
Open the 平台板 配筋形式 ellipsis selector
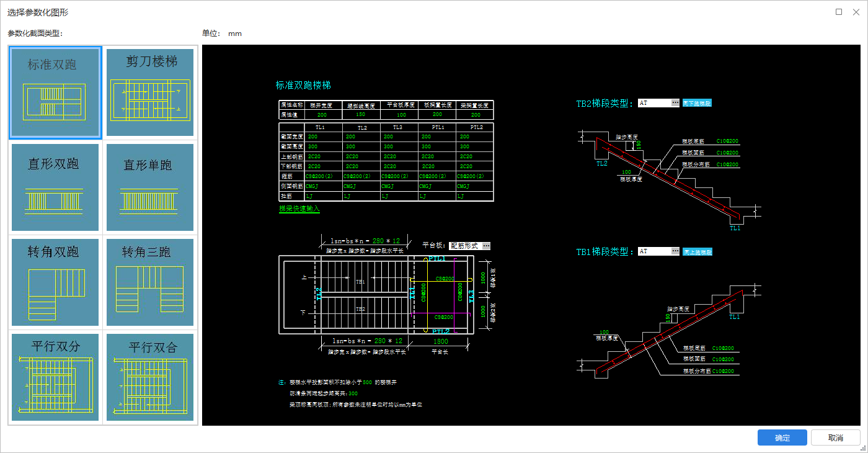coord(486,246)
